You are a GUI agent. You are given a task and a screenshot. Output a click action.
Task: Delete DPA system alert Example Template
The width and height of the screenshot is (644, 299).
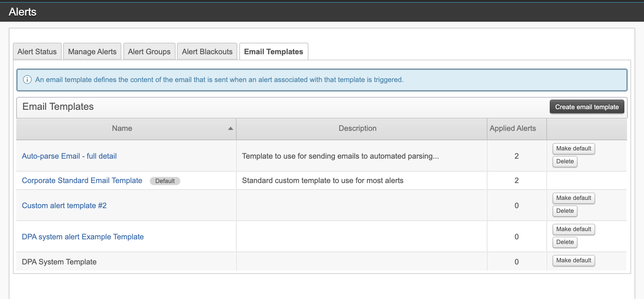[x=565, y=242]
